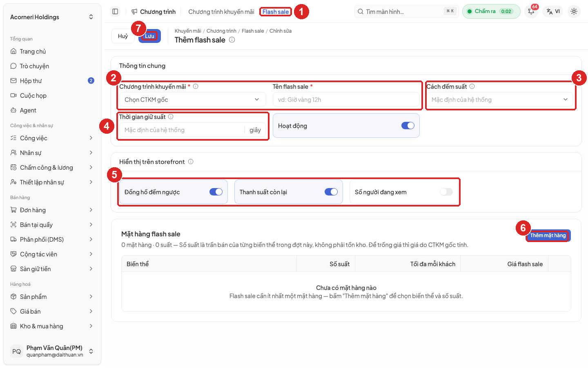
Task: Expand Sản phẩm sidebar menu
Action: (x=52, y=296)
